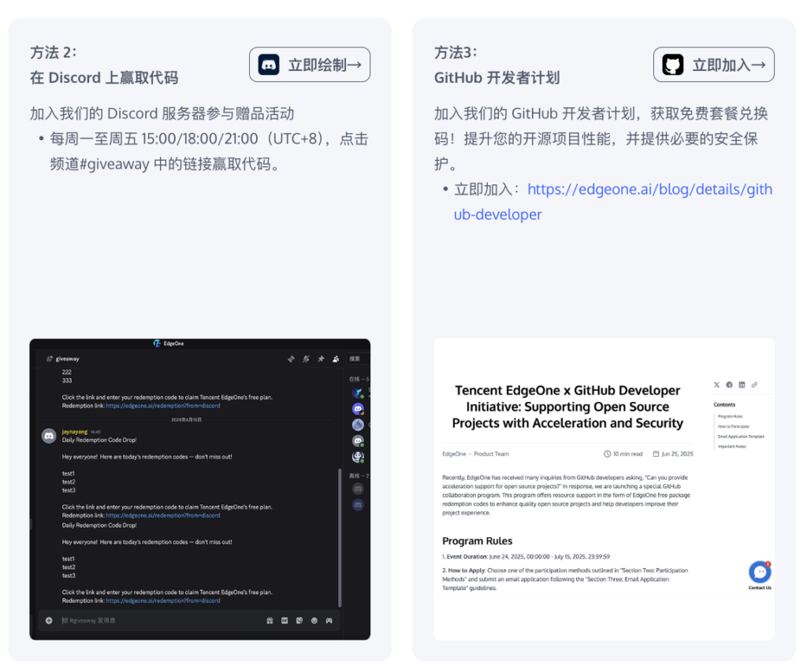Viewport: 807px width, 672px height.
Task: Open the last redemption link in Discord chat
Action: [163, 600]
